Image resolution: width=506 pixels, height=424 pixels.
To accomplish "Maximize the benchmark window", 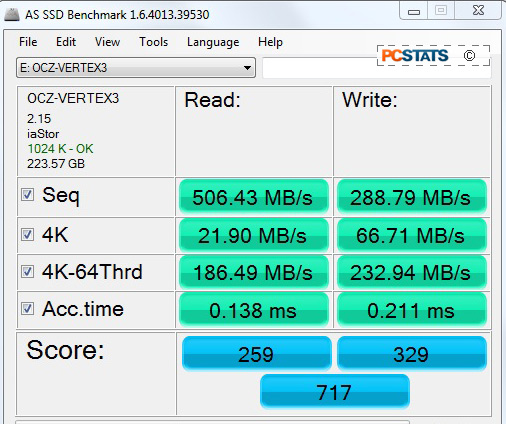I will 441,11.
